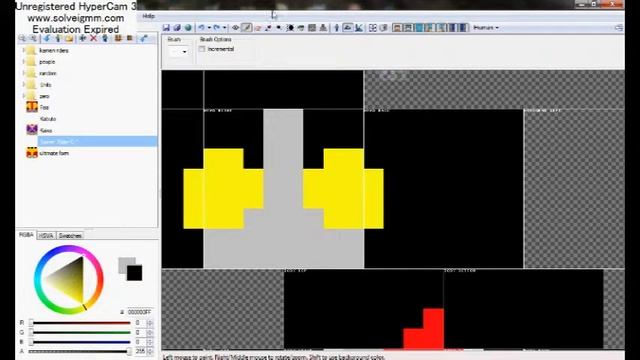Click the Save all skins icon
This screenshot has height=360, width=640.
177,28
